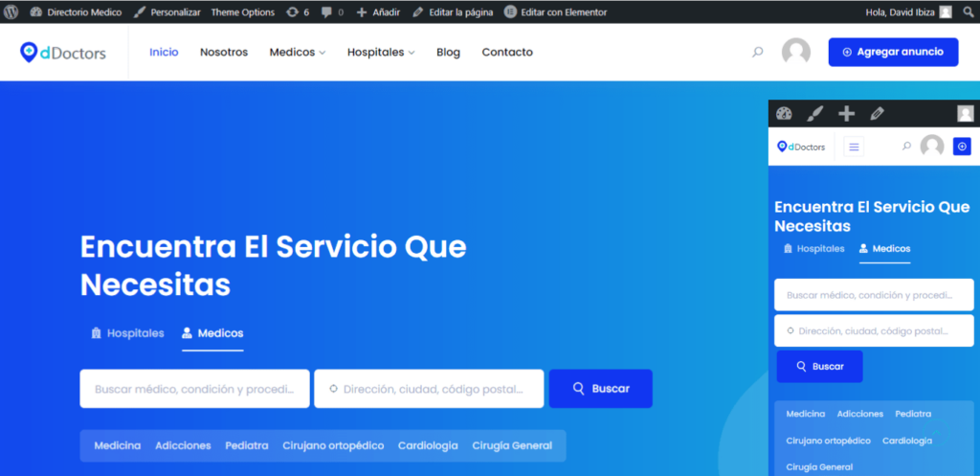The image size is (980, 476).
Task: Click the Agregar anuncio button
Action: point(893,52)
